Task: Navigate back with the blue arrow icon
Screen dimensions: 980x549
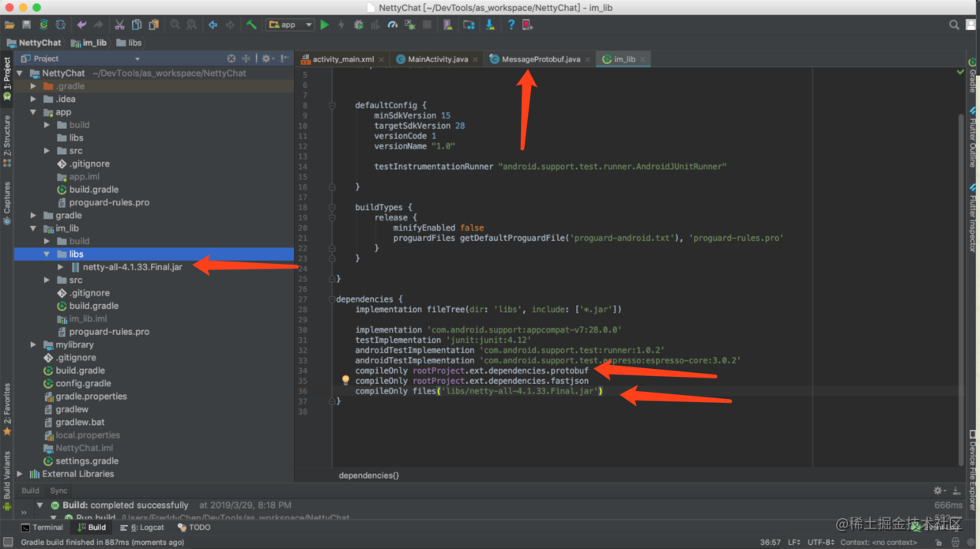Action: (x=213, y=25)
